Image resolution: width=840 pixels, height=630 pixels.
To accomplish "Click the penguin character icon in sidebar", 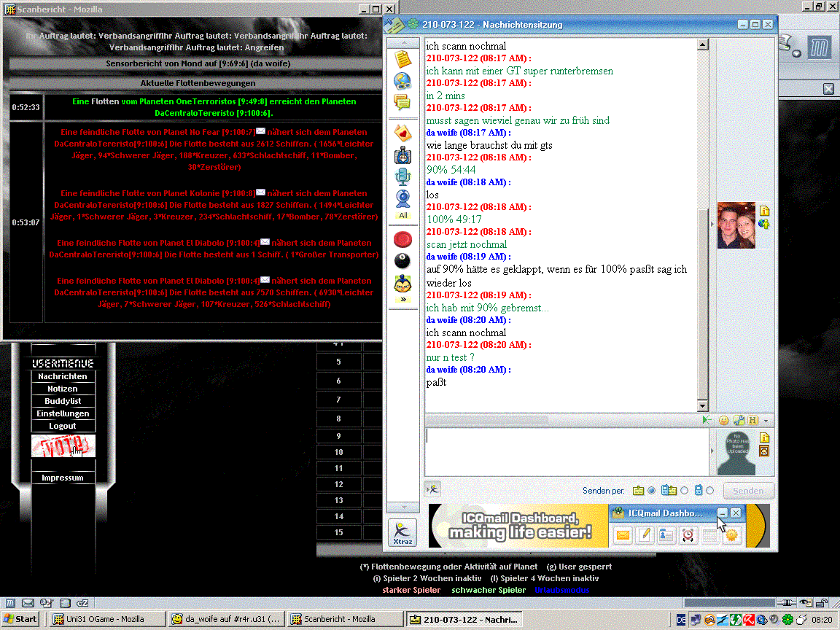I will click(x=402, y=283).
